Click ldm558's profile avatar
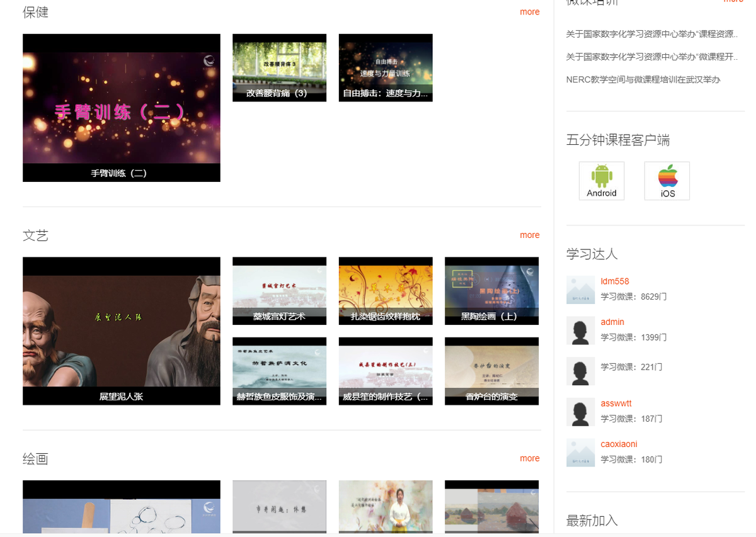The width and height of the screenshot is (756, 537). 580,290
